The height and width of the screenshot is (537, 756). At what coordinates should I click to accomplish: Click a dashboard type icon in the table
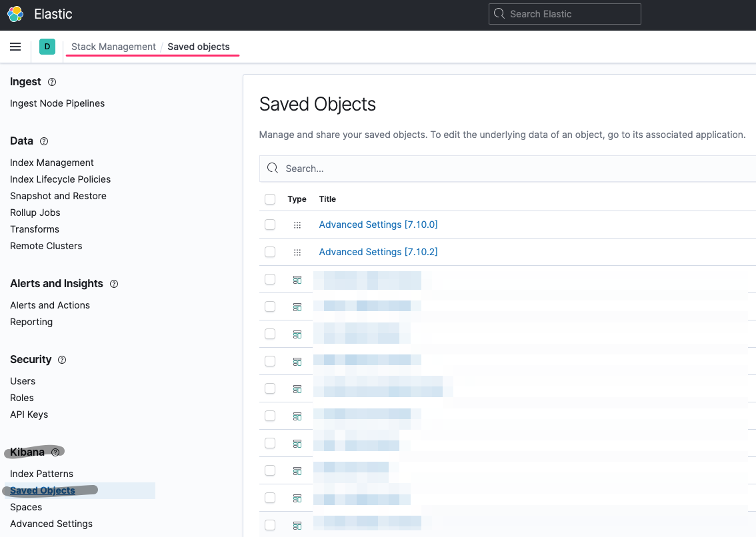(x=297, y=279)
